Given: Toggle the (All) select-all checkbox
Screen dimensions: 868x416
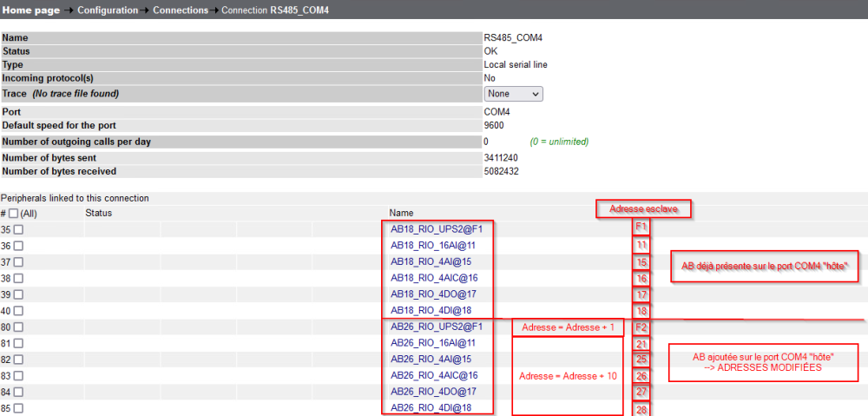Looking at the screenshot, I should [13, 213].
